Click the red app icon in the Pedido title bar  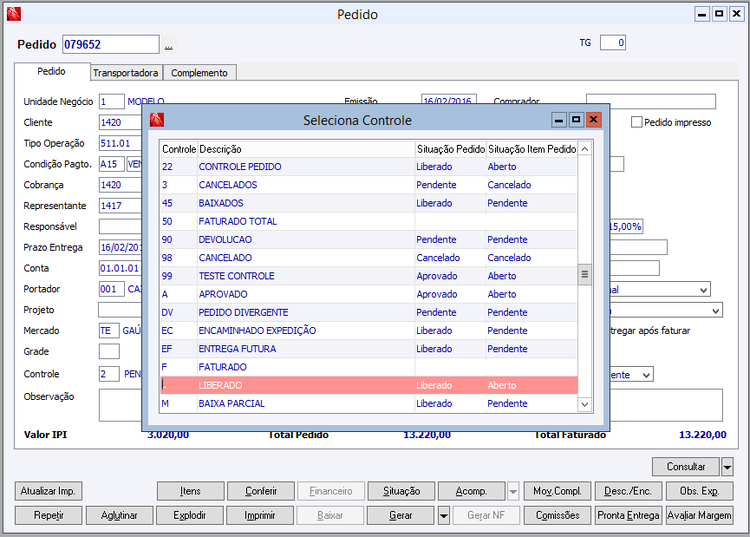tap(14, 14)
